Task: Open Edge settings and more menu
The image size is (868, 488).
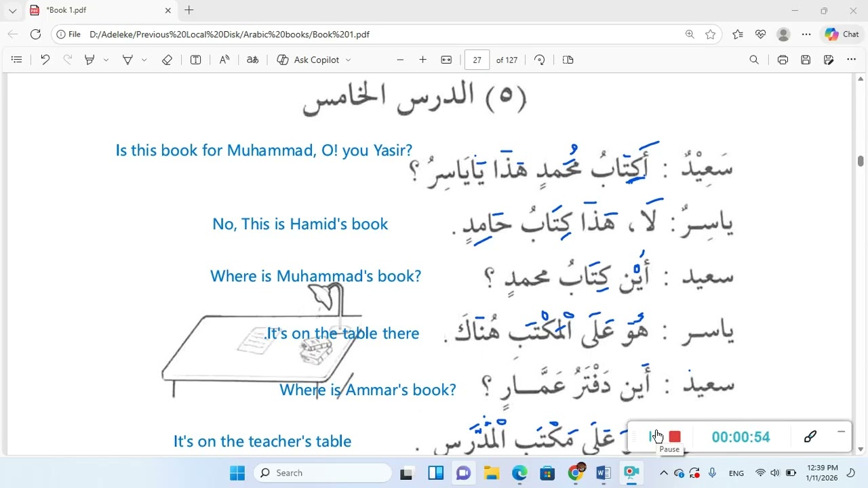Action: (x=806, y=34)
